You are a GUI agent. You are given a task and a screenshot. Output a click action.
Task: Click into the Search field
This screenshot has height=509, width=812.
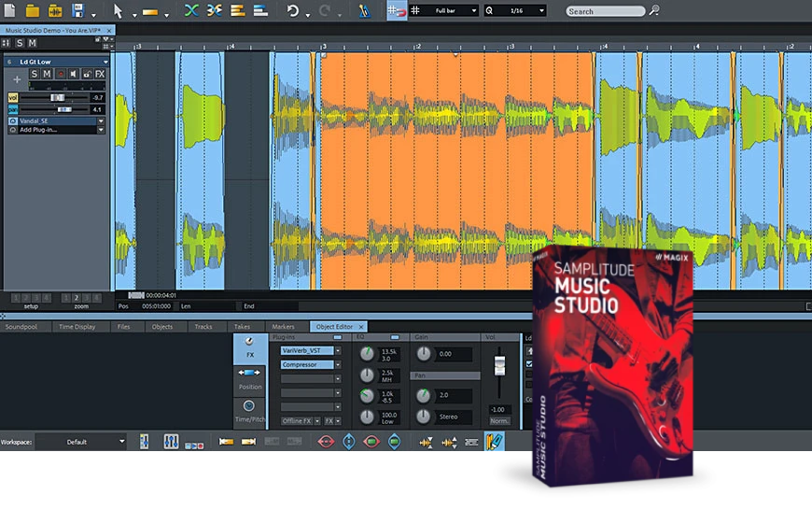(605, 11)
